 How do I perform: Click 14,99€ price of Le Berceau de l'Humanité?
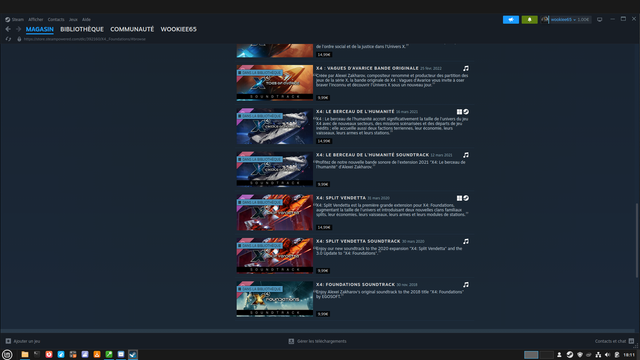pyautogui.click(x=324, y=141)
